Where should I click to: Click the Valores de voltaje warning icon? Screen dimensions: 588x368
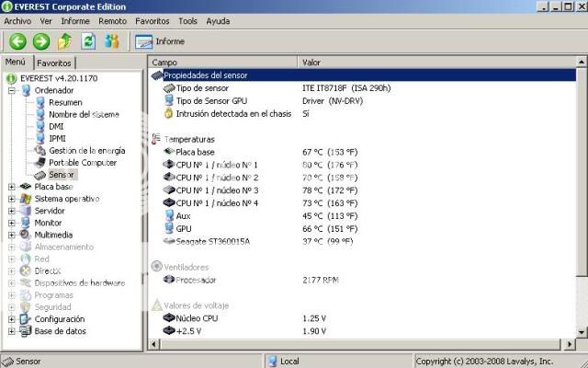[x=157, y=305]
